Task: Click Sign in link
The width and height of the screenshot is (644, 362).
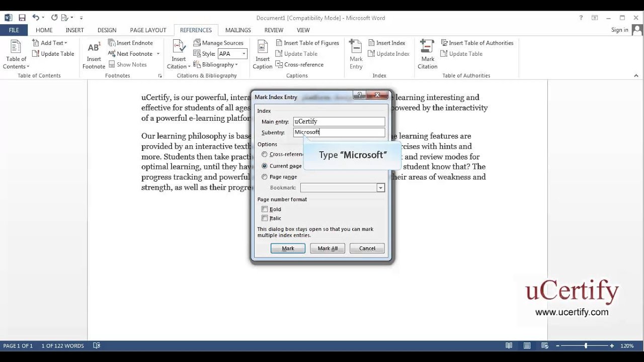Action: click(619, 30)
